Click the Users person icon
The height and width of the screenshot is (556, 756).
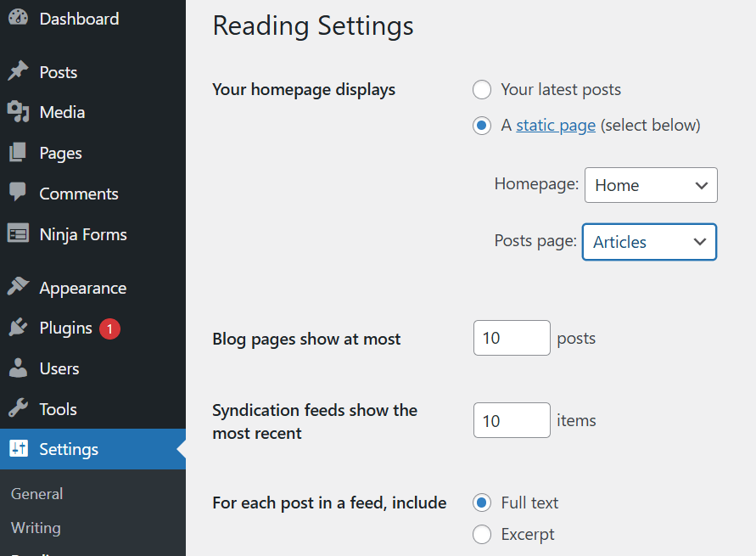pyautogui.click(x=19, y=368)
